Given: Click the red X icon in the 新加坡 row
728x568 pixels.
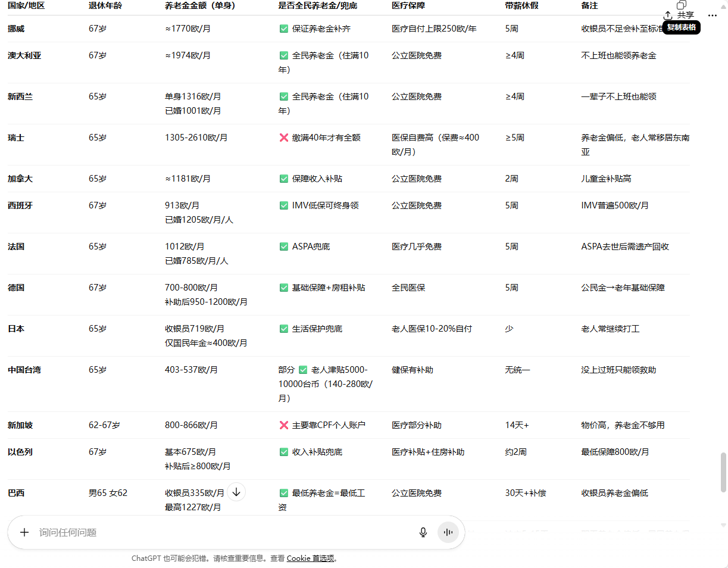Looking at the screenshot, I should coord(284,425).
